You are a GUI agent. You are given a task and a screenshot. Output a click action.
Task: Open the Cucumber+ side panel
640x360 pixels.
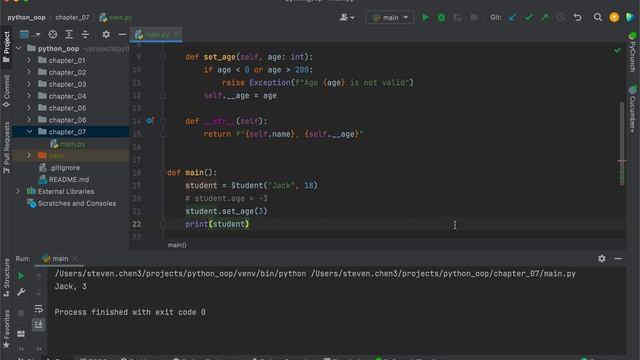(632, 109)
